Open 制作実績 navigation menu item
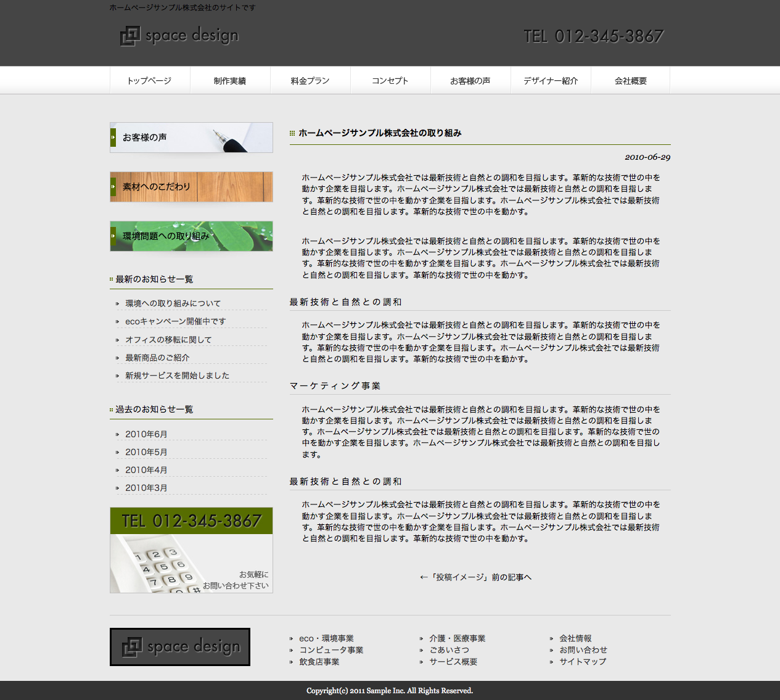This screenshot has width=780, height=700. 230,81
